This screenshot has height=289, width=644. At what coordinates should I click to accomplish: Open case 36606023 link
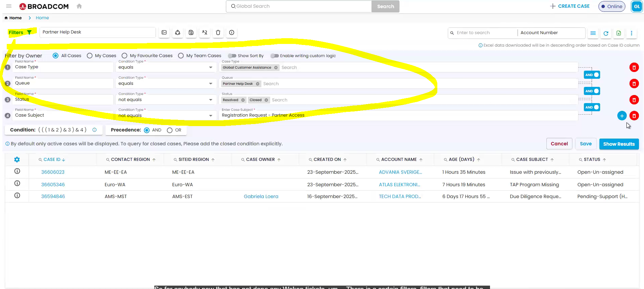click(x=53, y=172)
